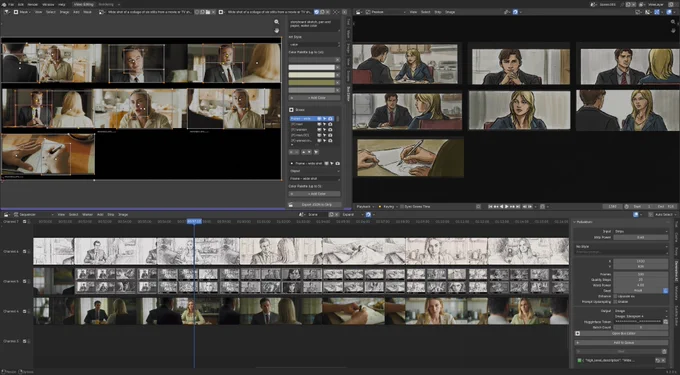
Task: Toggle the Sync Scene Time checkbox
Action: coord(402,207)
